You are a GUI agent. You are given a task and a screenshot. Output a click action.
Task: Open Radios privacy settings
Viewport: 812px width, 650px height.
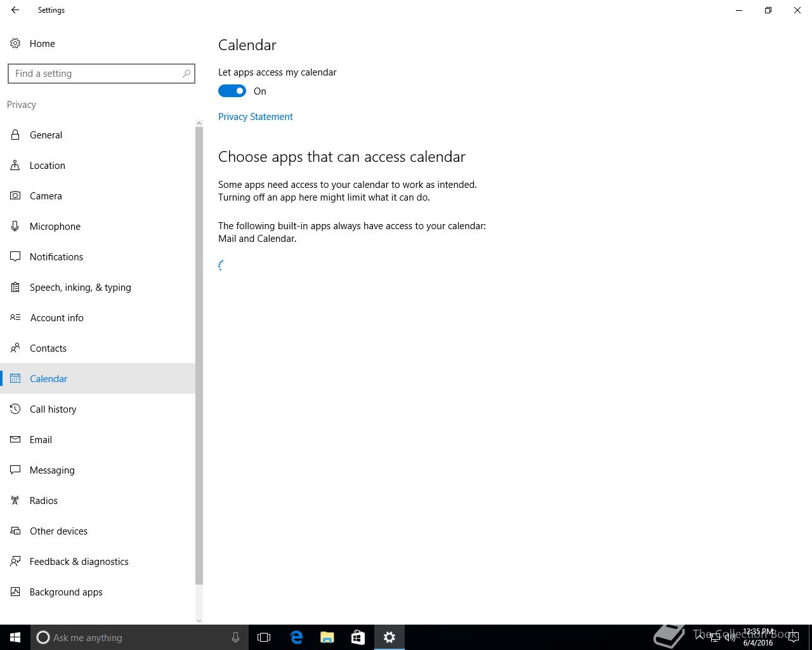click(x=98, y=500)
